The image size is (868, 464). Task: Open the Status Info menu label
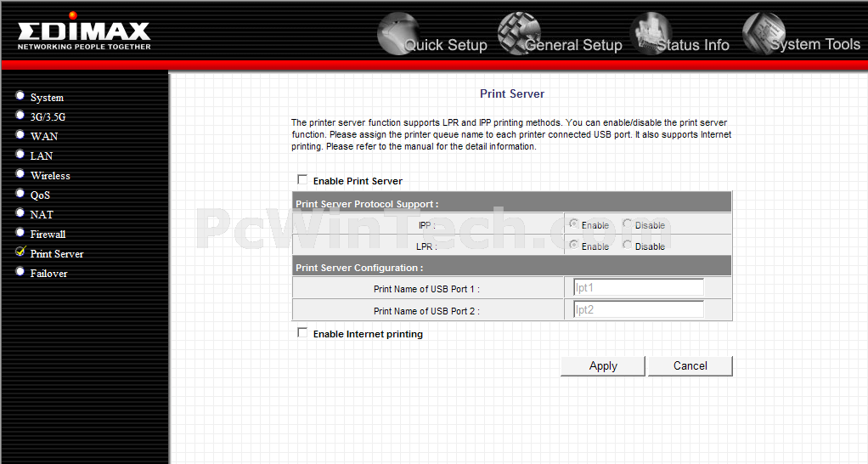[x=693, y=45]
